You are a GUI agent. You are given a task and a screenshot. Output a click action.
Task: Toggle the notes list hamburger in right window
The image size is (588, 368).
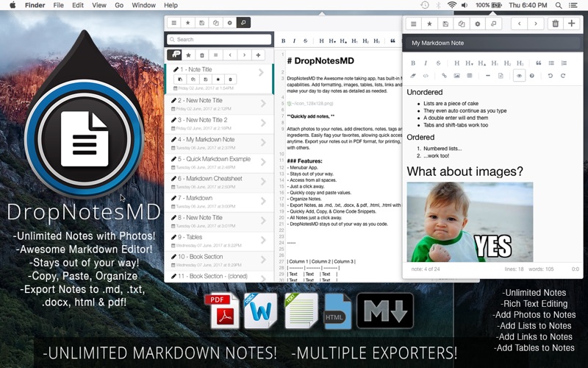click(x=413, y=24)
